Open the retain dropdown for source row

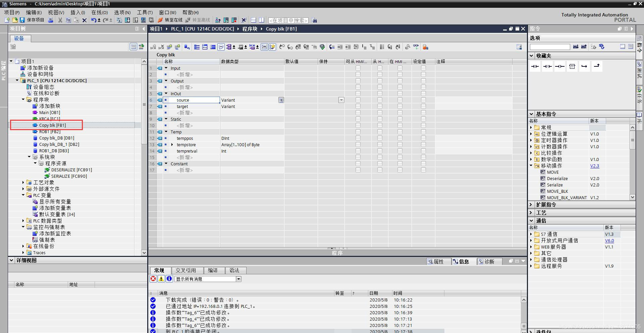click(x=341, y=100)
